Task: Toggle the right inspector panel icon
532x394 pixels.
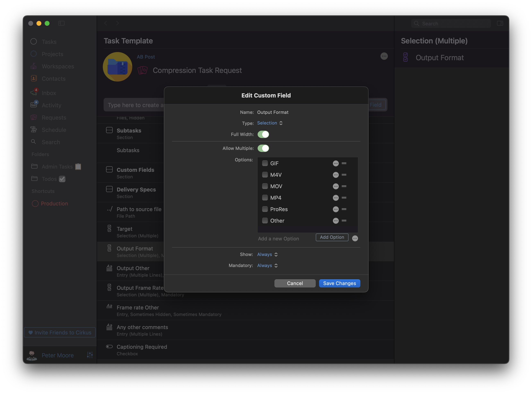Action: tap(500, 23)
